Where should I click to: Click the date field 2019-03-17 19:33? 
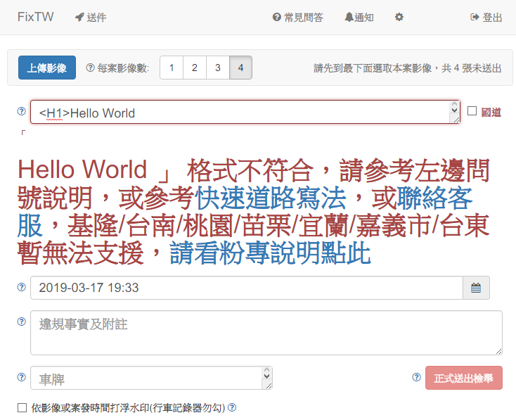point(247,288)
